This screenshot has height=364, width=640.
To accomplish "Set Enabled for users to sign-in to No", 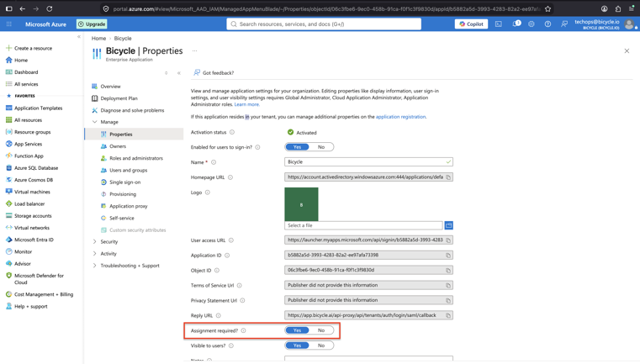I will (321, 147).
